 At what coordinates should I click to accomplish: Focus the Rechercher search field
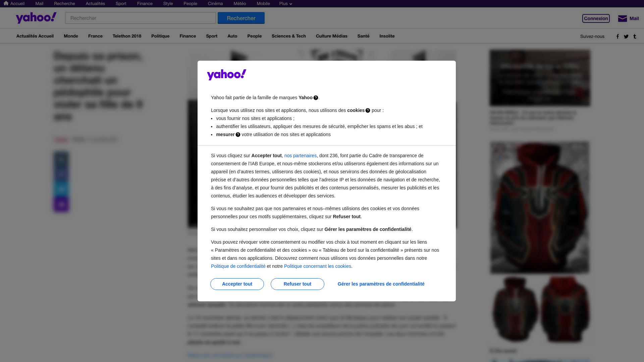(x=141, y=18)
